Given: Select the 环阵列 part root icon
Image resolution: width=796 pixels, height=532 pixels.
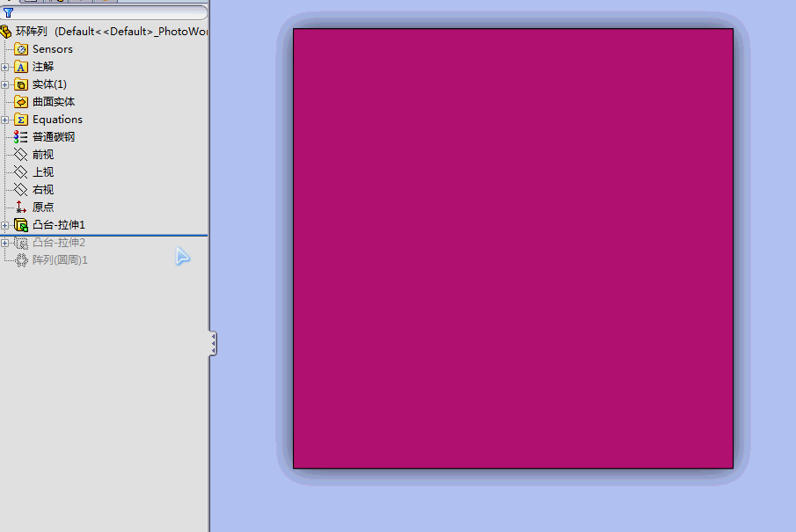Looking at the screenshot, I should [5, 32].
